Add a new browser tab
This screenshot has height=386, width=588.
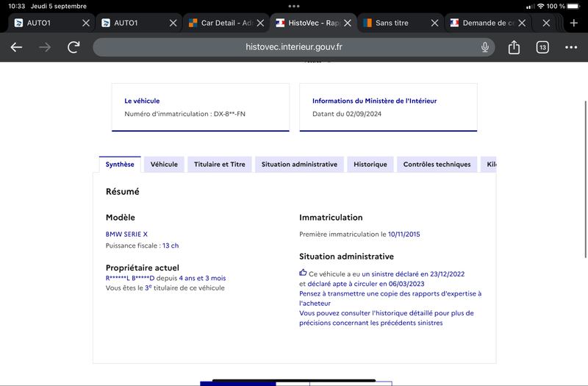click(574, 23)
